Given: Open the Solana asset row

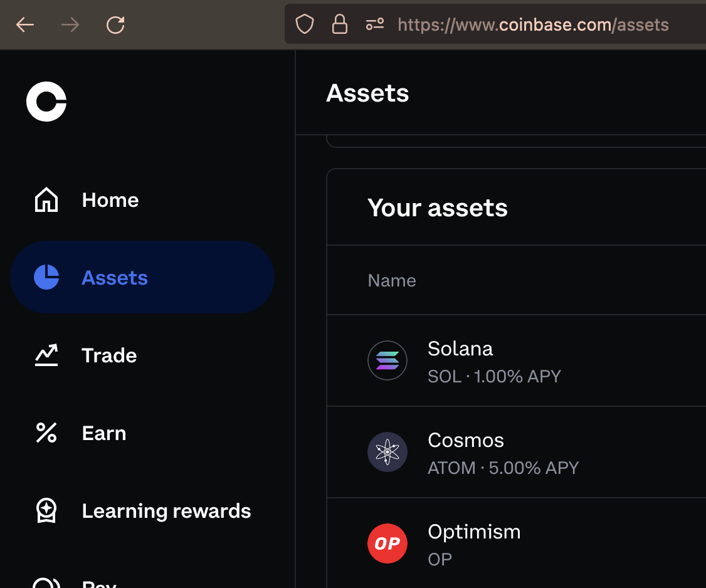Looking at the screenshot, I should click(x=517, y=361).
